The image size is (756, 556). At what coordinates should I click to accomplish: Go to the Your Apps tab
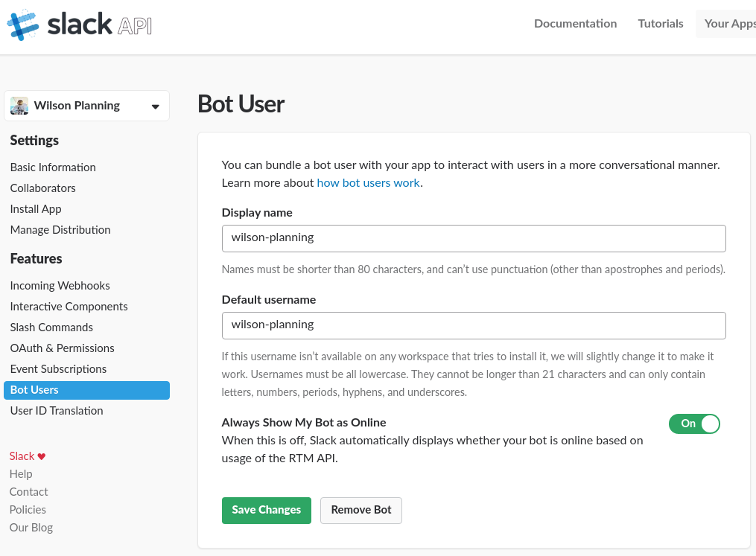pyautogui.click(x=728, y=24)
